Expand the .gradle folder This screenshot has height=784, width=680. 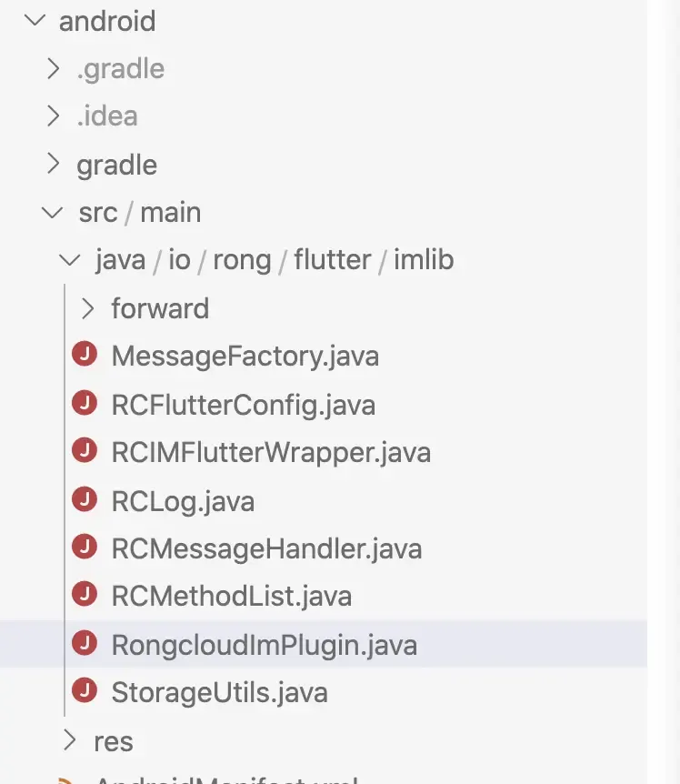53,68
